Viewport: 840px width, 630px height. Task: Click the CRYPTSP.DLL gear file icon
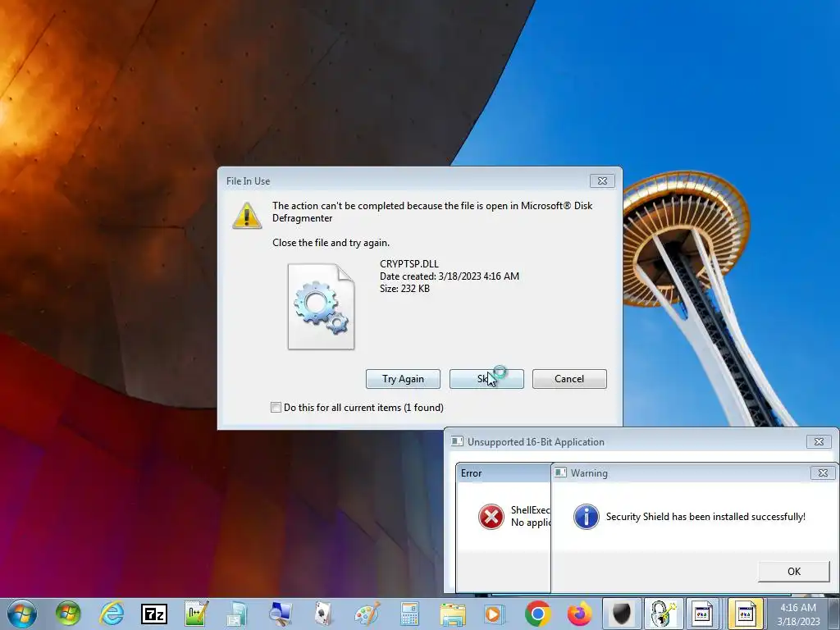point(321,307)
